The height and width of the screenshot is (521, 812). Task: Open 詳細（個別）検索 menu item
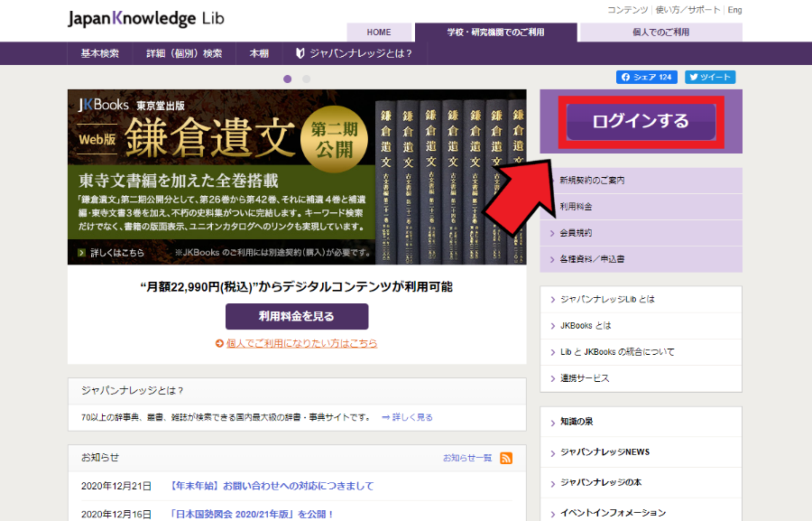(184, 53)
